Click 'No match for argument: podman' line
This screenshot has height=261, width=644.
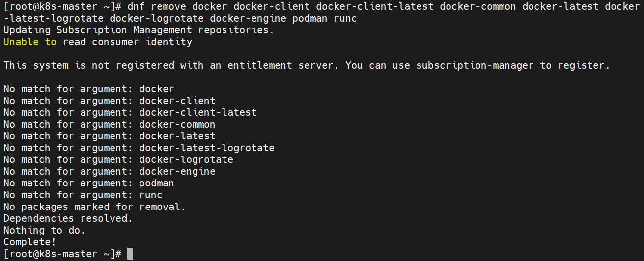[88, 183]
